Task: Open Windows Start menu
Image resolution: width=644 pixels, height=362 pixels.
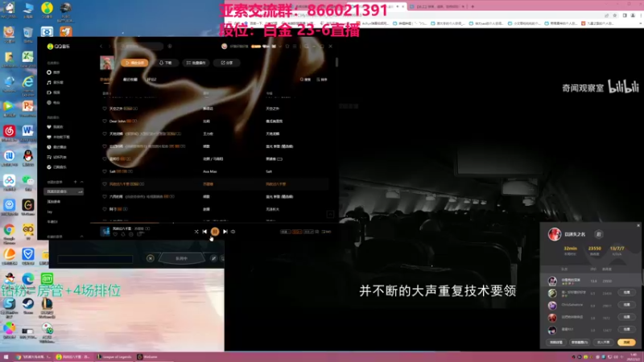Action: tap(6, 357)
